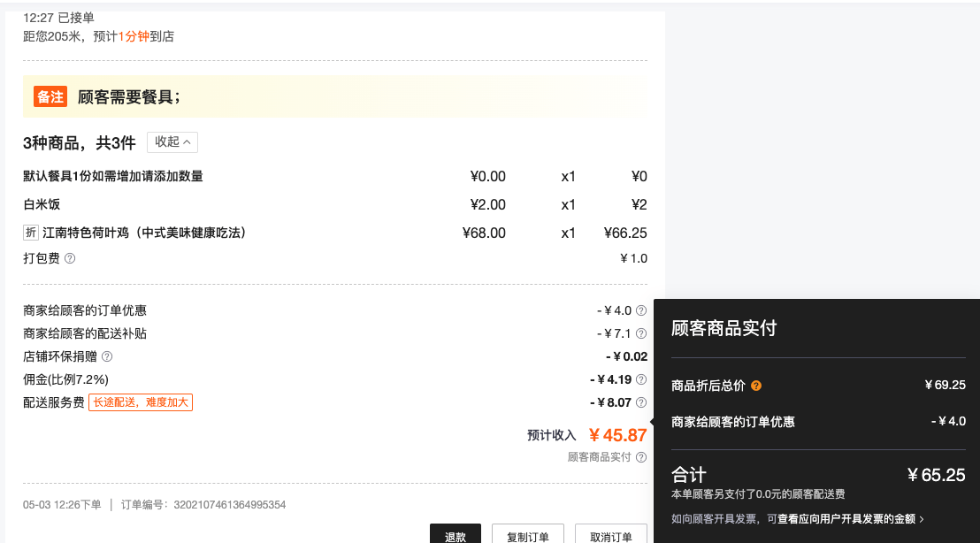980x543 pixels.
Task: Click the chevron arrow after invoice link
Action: 922,519
